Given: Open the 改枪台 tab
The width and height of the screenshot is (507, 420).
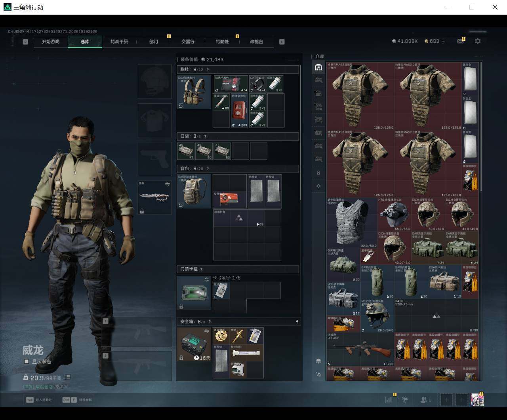Looking at the screenshot, I should click(x=256, y=42).
